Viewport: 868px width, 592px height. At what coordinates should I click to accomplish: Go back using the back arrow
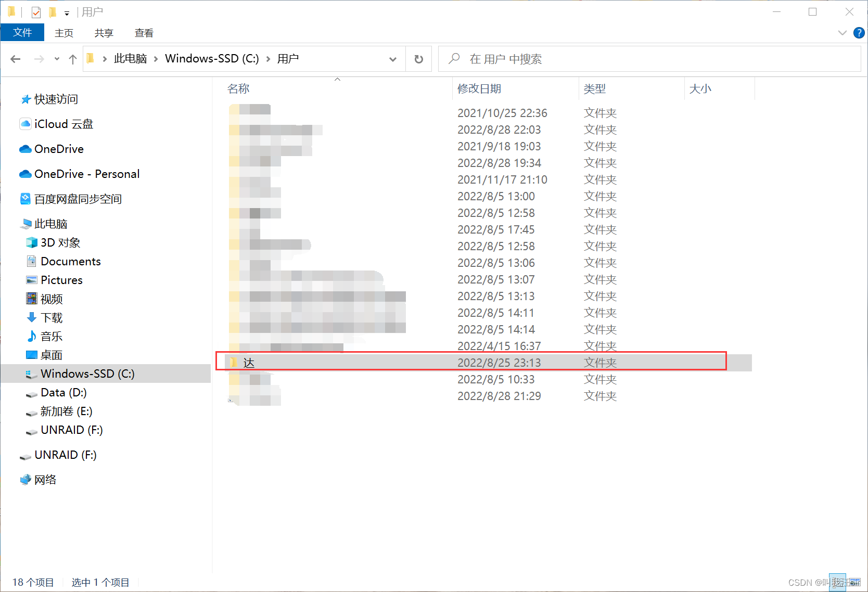(x=16, y=59)
